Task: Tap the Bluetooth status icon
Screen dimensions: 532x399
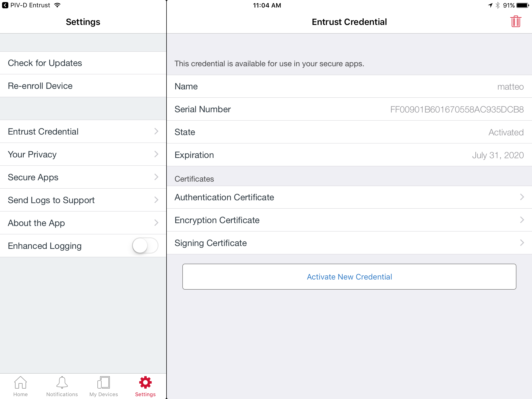Action: pyautogui.click(x=497, y=5)
